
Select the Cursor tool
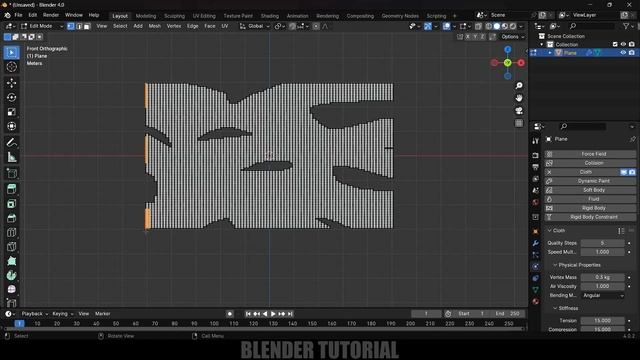(x=11, y=67)
